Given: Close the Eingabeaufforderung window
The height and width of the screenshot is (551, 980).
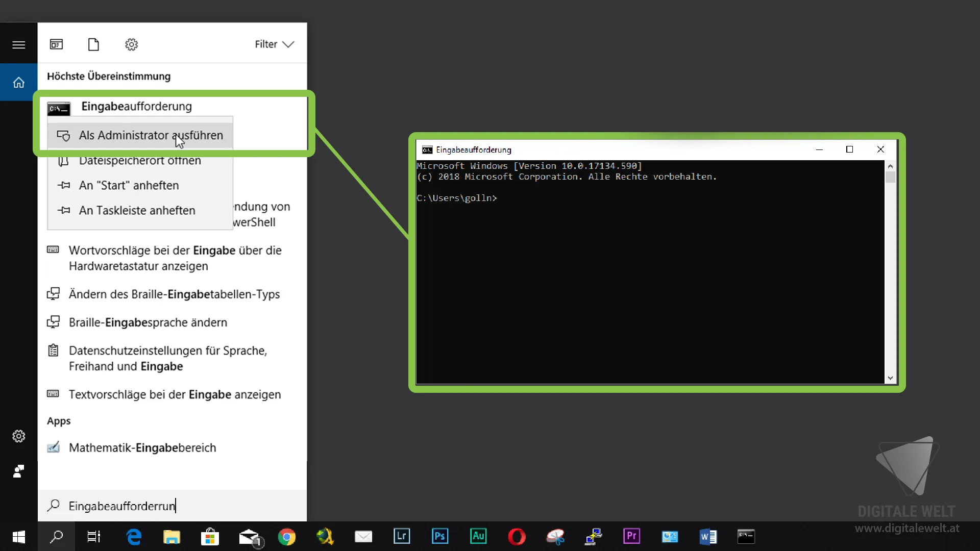Looking at the screenshot, I should tap(880, 149).
